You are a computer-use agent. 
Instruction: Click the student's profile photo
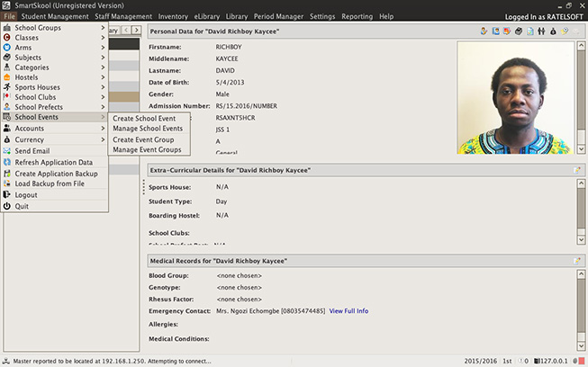pos(514,99)
